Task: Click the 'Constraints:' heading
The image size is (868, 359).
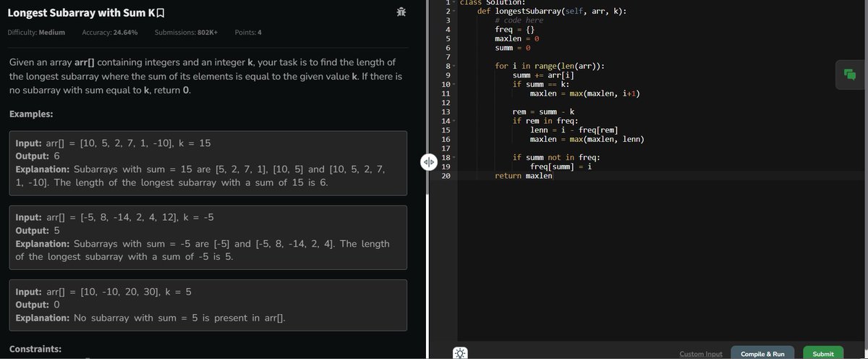Action: click(35, 349)
